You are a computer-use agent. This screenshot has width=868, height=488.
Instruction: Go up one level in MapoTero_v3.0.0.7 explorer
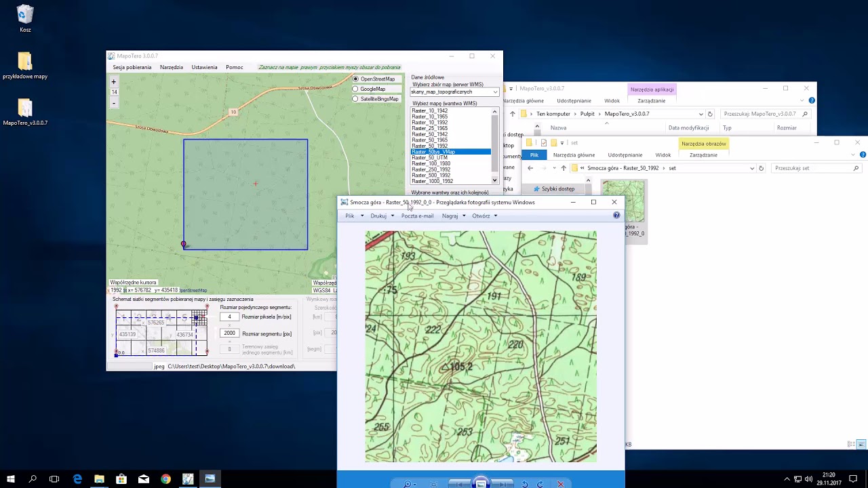click(513, 114)
